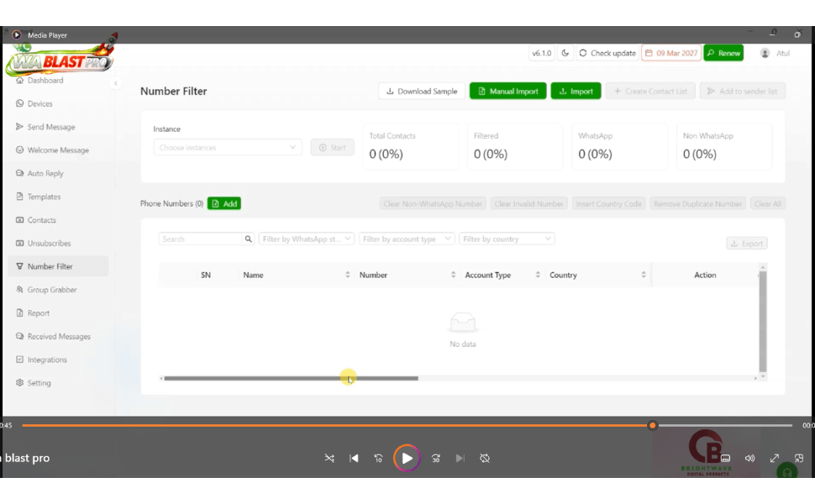
Task: Go to Auto Reply in the sidebar
Action: [x=45, y=174]
